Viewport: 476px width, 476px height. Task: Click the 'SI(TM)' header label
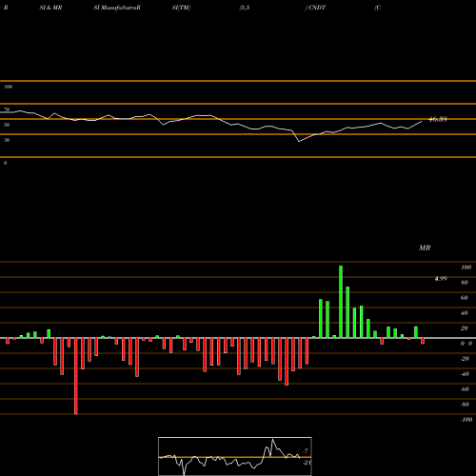[181, 8]
